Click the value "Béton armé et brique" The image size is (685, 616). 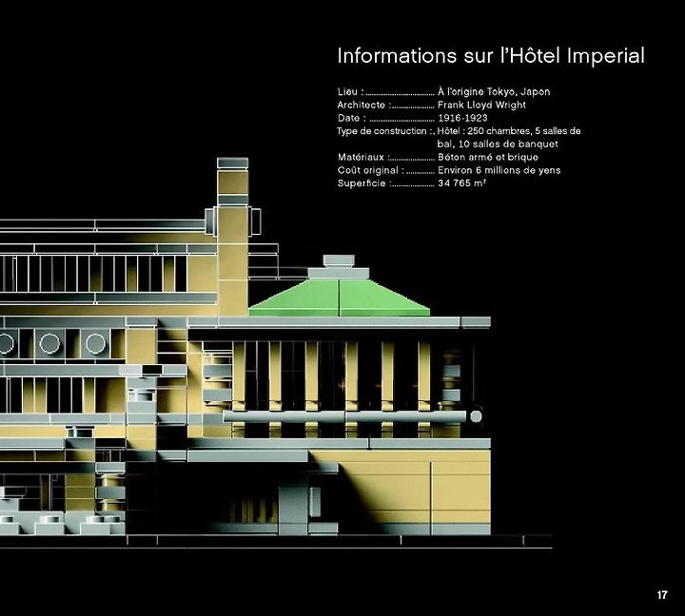click(x=487, y=157)
